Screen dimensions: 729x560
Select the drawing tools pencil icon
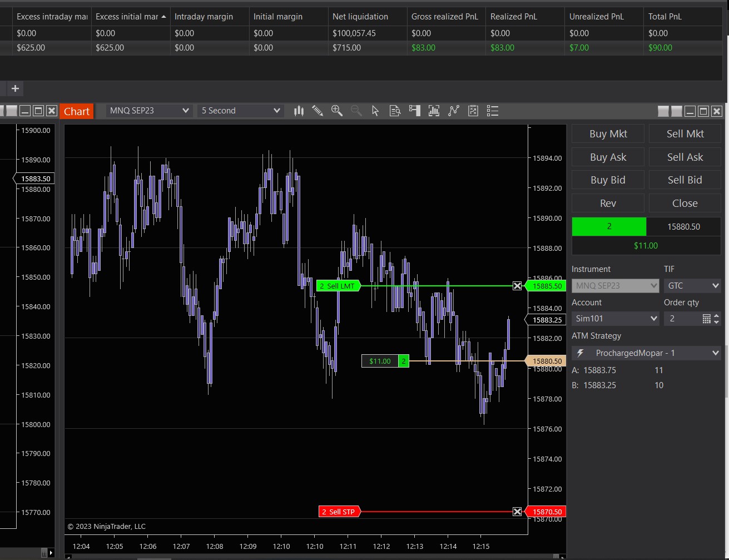pos(318,111)
